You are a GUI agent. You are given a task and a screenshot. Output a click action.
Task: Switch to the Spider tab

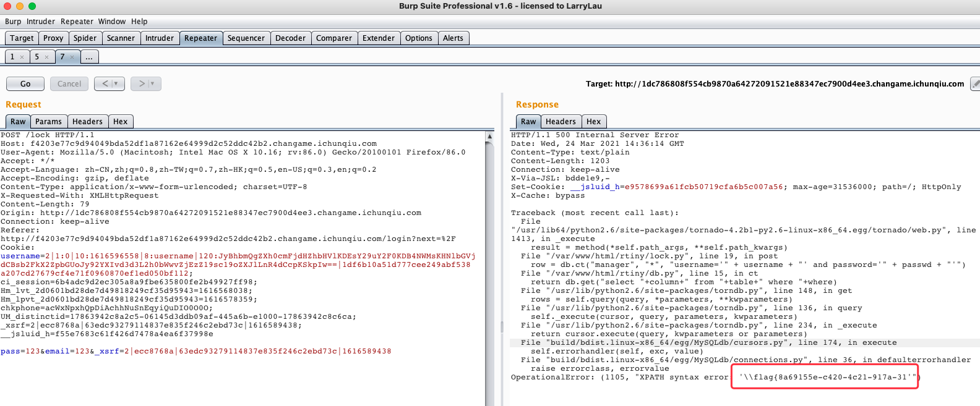(85, 38)
